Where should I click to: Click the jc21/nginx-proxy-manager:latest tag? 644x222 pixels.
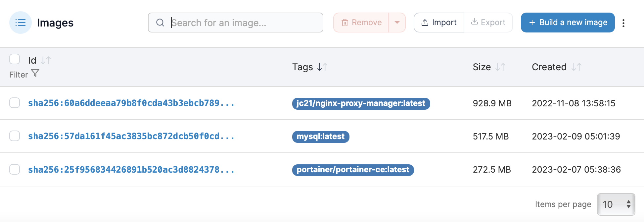pos(361,103)
